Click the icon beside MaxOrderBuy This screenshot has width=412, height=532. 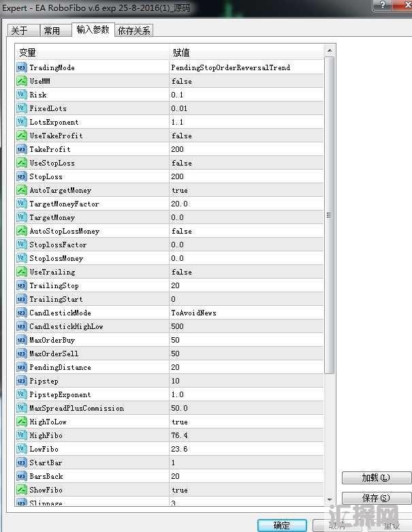tap(21, 340)
